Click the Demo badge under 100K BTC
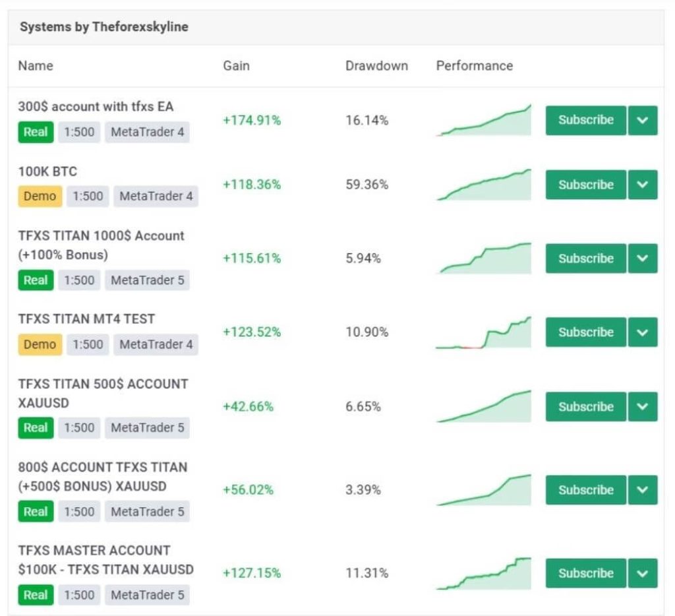Viewport: 675px width, 616px height. pyautogui.click(x=40, y=197)
